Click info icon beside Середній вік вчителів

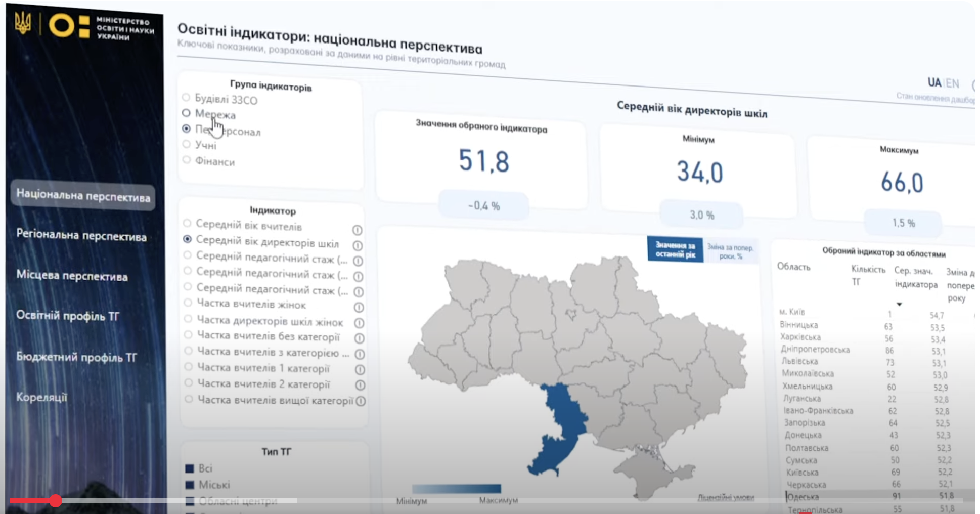(357, 230)
